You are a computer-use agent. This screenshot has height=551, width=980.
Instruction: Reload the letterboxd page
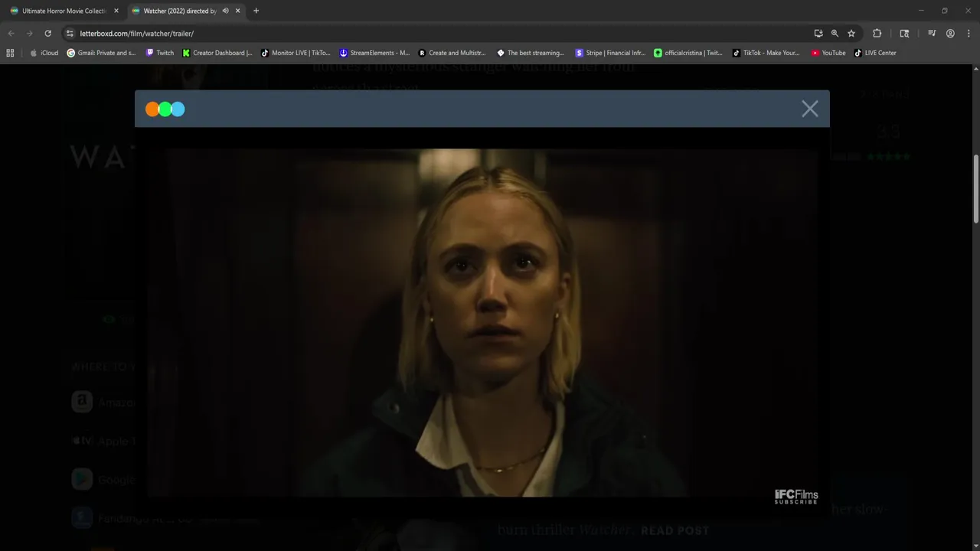coord(47,34)
